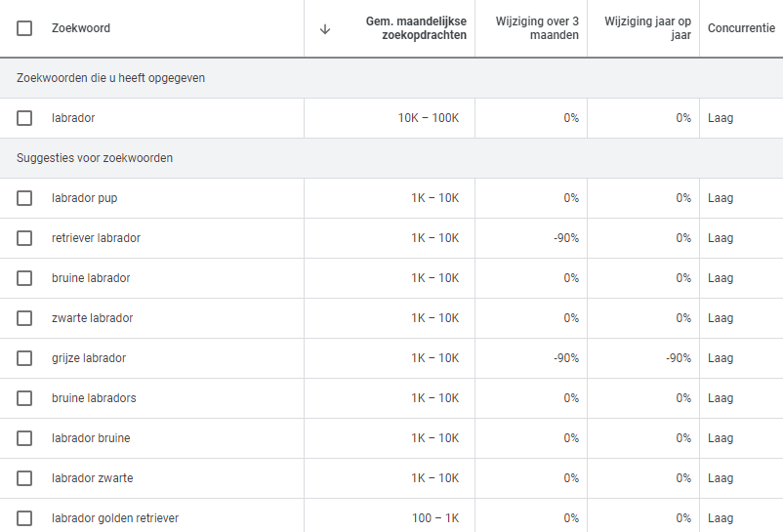Sort by 'Gem. maandelijkse zoekopdrachten' header
This screenshot has height=532, width=783.
416,28
